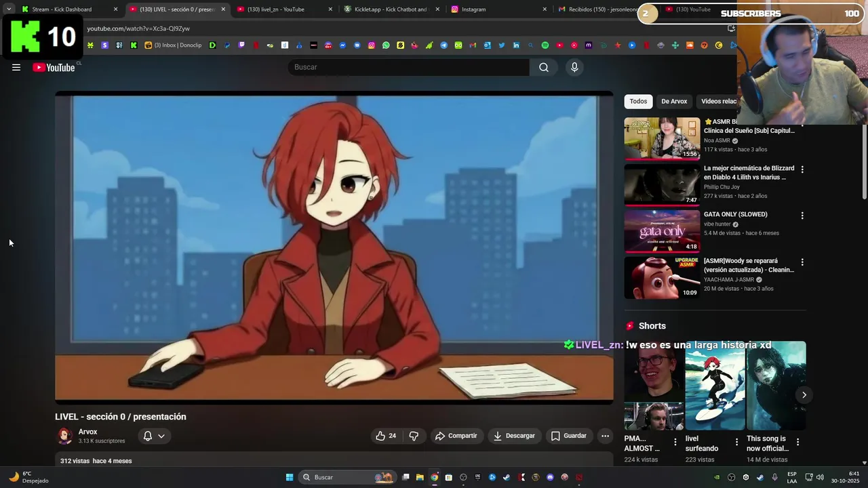868x488 pixels.
Task: Open Kick bookmark icon in bookmarks bar
Action: click(134, 45)
